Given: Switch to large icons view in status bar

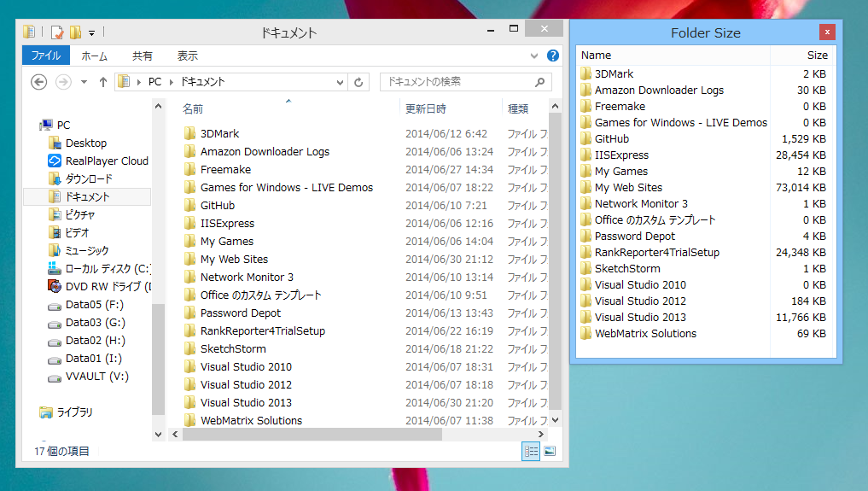Looking at the screenshot, I should 550,451.
